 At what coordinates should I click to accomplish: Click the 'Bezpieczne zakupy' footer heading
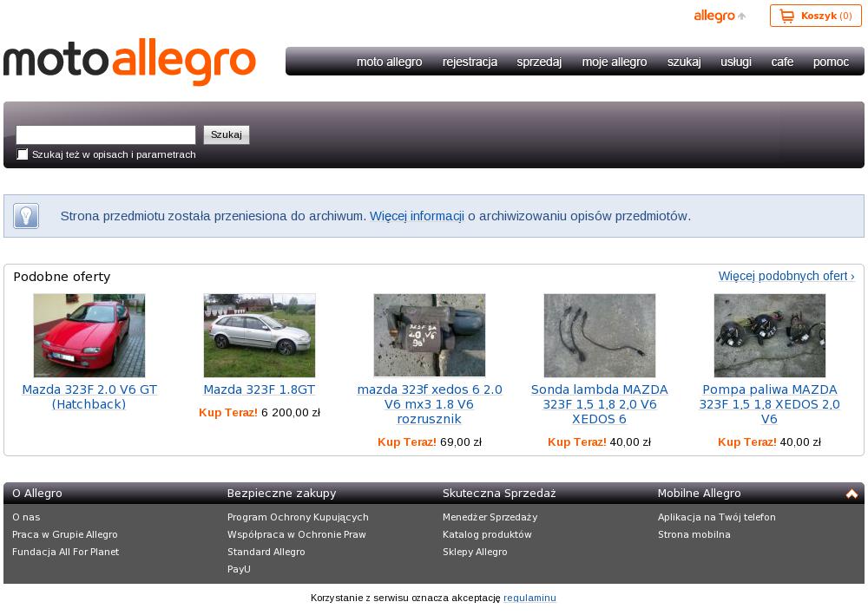282,494
